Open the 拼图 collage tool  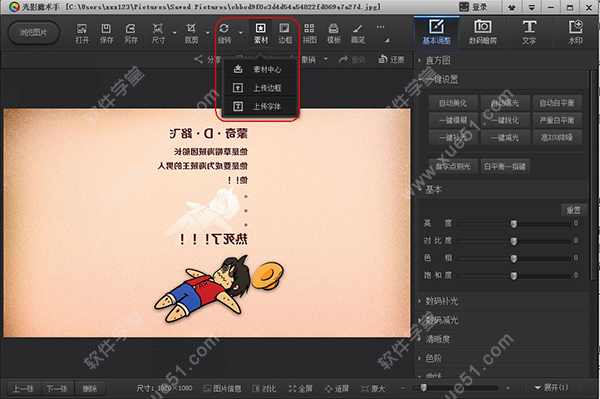pyautogui.click(x=309, y=33)
